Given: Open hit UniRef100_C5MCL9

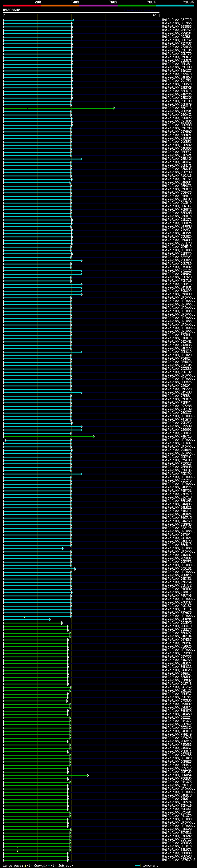Looking at the screenshot, I should click(x=177, y=352).
